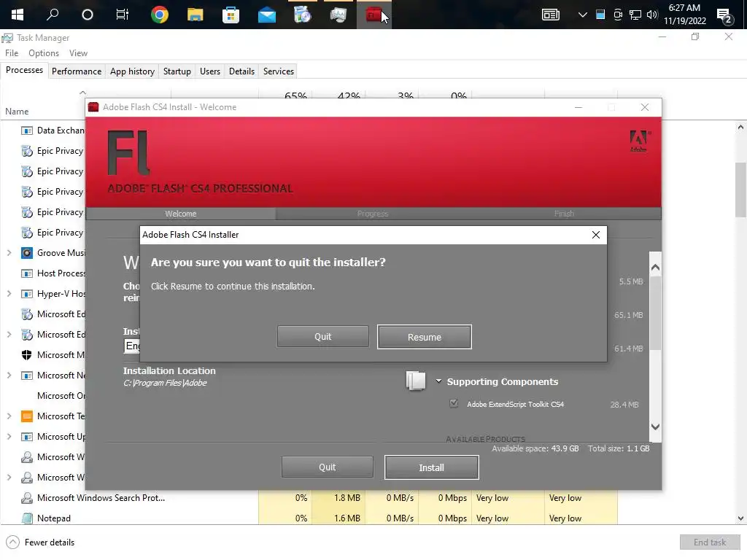Open taskbar search magnifier
Viewport: 747px width, 560px height.
tap(53, 15)
